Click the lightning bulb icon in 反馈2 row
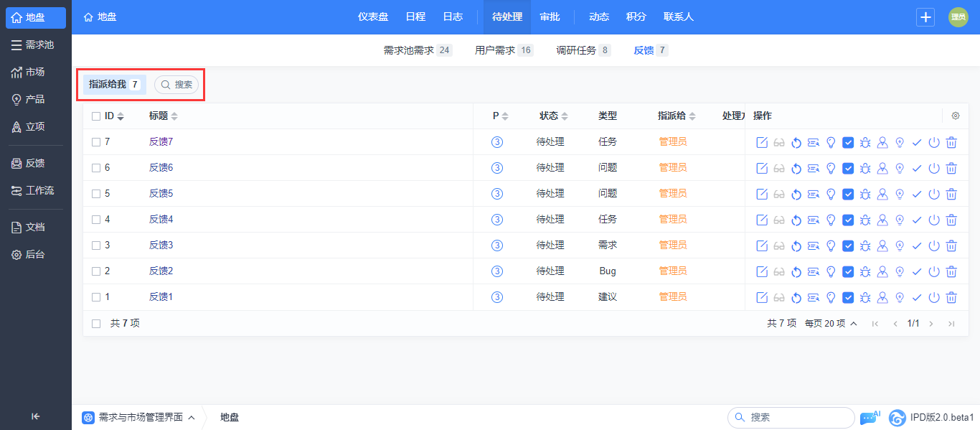980x430 pixels. [900, 271]
